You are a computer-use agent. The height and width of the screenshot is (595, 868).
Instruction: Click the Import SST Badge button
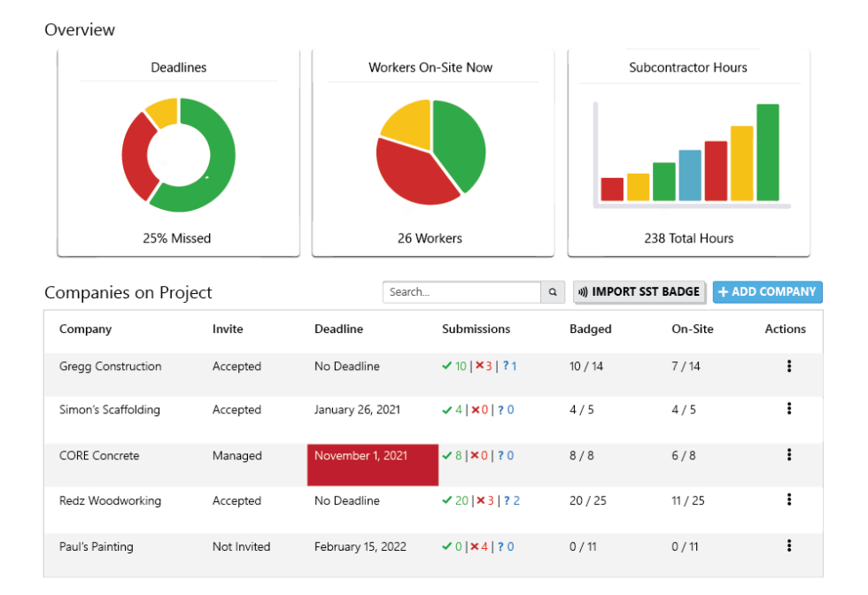pyautogui.click(x=639, y=291)
